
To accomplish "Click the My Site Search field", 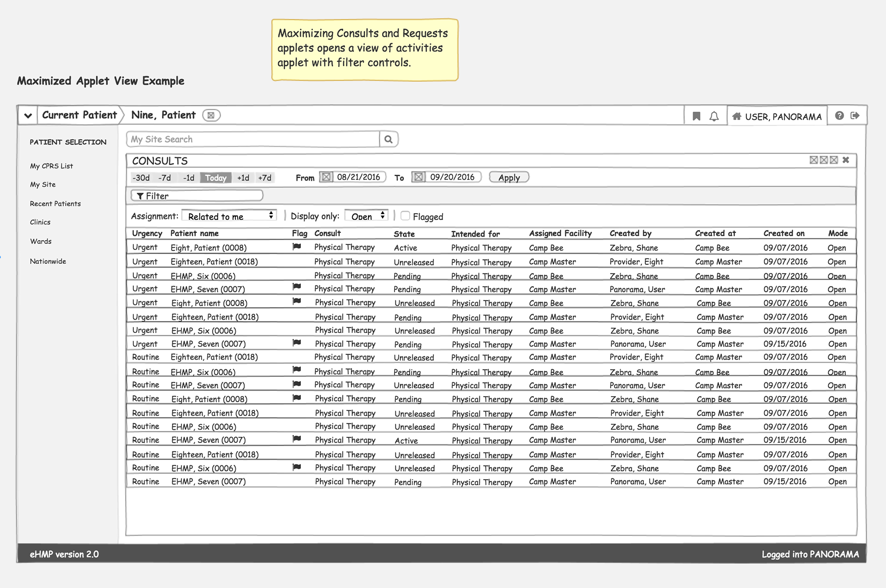I will [253, 139].
